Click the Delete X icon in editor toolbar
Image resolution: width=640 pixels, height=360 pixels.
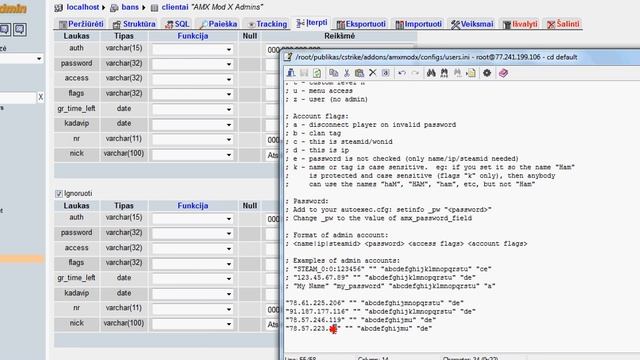(x=372, y=73)
